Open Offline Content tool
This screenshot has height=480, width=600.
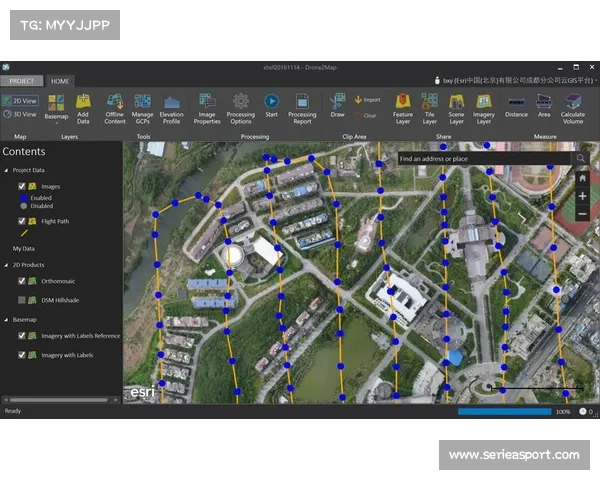[115, 109]
